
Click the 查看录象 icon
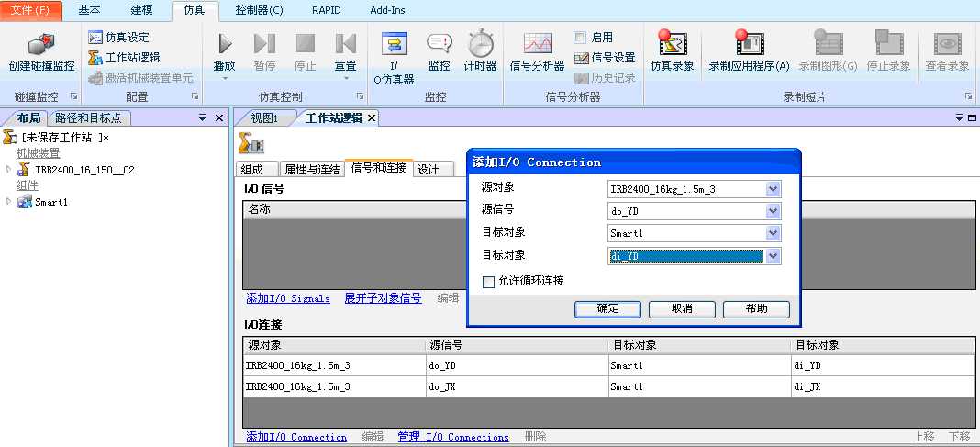[x=947, y=44]
